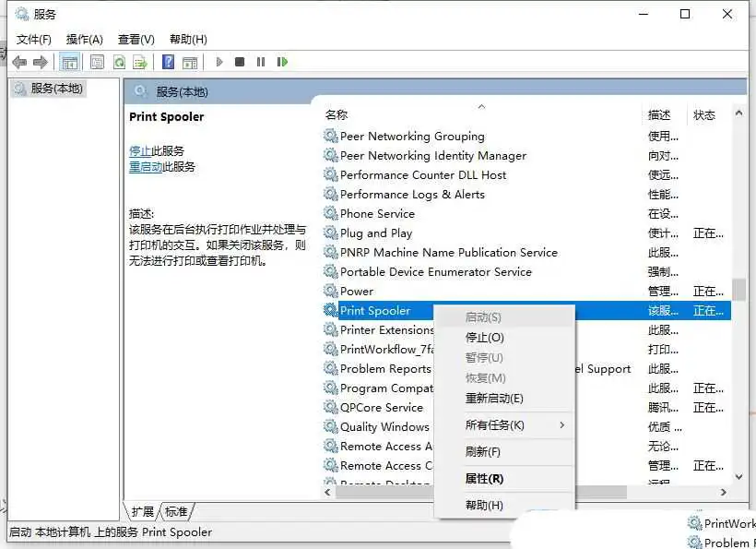This screenshot has height=549, width=756.
Task: Click the Export List toolbar icon
Action: pyautogui.click(x=139, y=62)
